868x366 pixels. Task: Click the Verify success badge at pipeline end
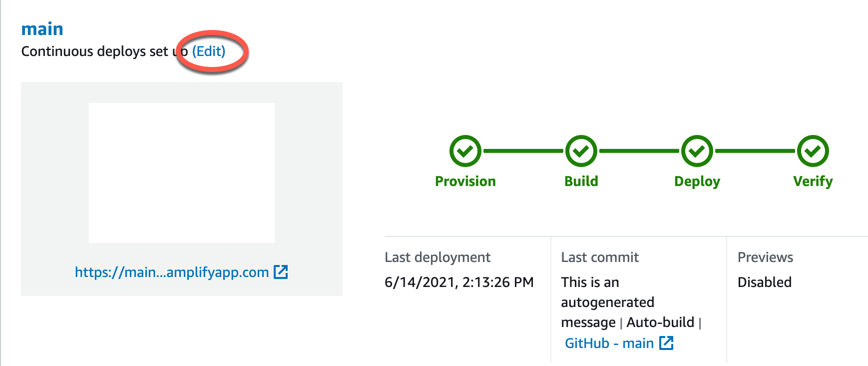click(813, 151)
